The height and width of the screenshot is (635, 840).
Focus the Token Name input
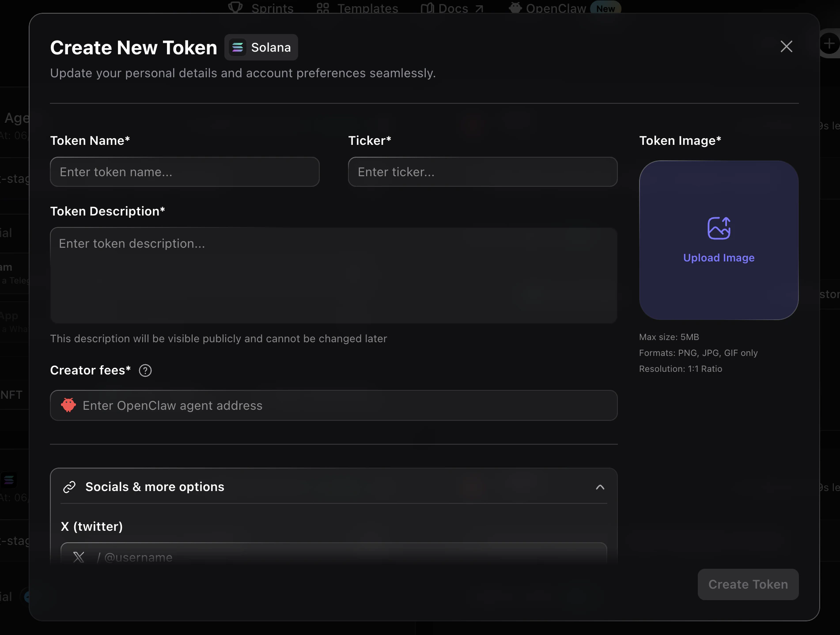[x=185, y=172]
